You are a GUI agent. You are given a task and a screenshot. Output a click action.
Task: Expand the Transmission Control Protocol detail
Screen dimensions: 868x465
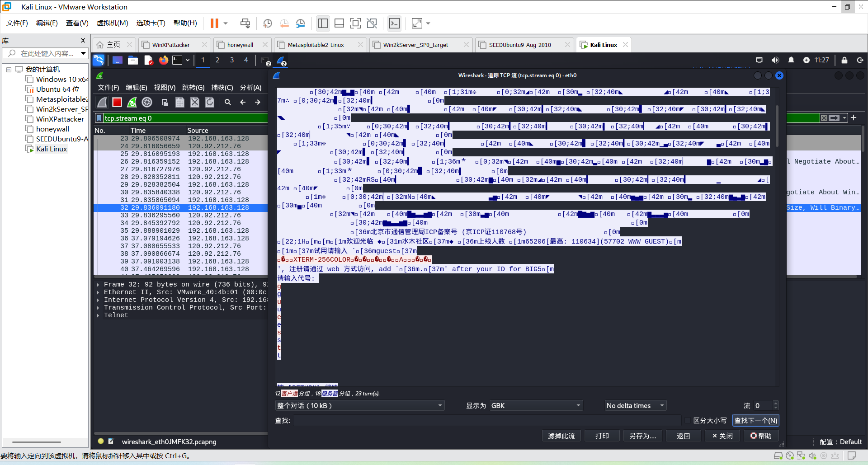[98, 308]
